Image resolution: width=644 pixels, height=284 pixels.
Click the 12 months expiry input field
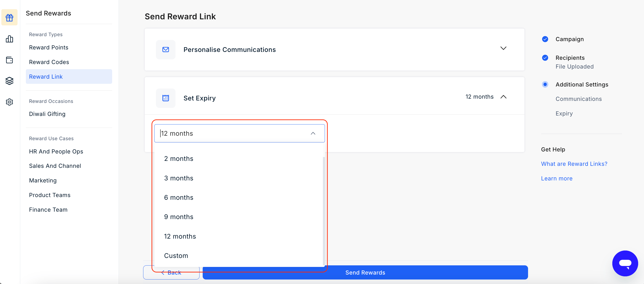pos(239,133)
